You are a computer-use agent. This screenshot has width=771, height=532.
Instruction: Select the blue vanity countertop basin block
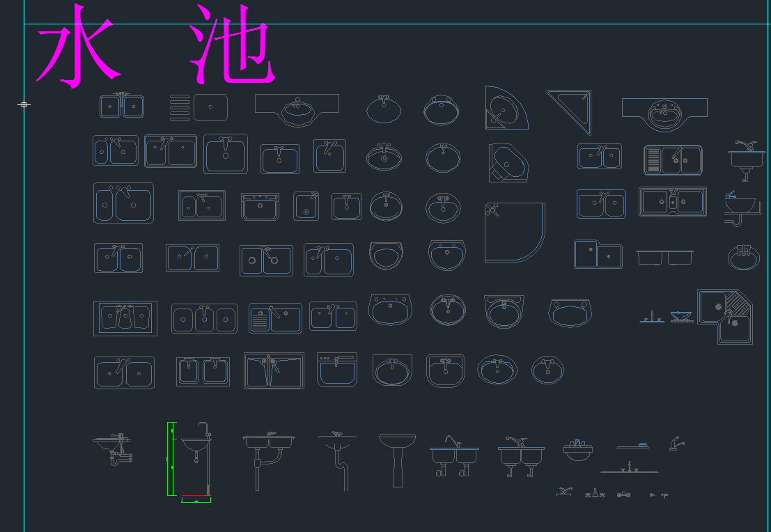(664, 114)
